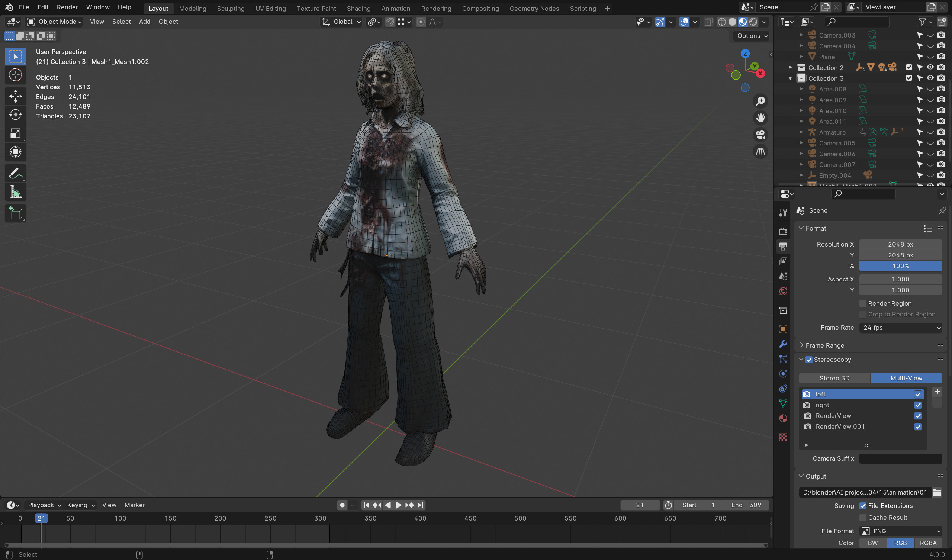952x560 pixels.
Task: Switch to Sculpting workspace tab
Action: 231,8
